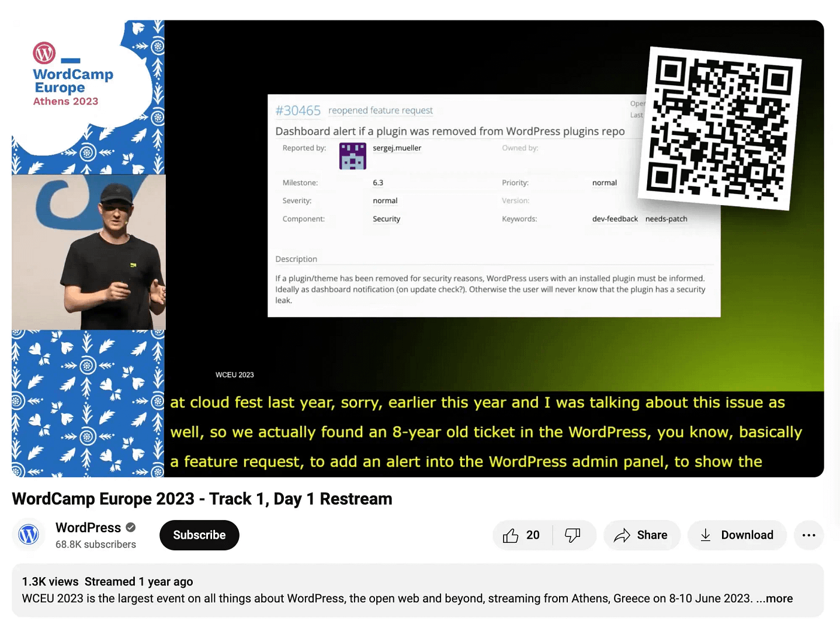The height and width of the screenshot is (631, 840).
Task: Click the QR code in the video
Action: [720, 128]
